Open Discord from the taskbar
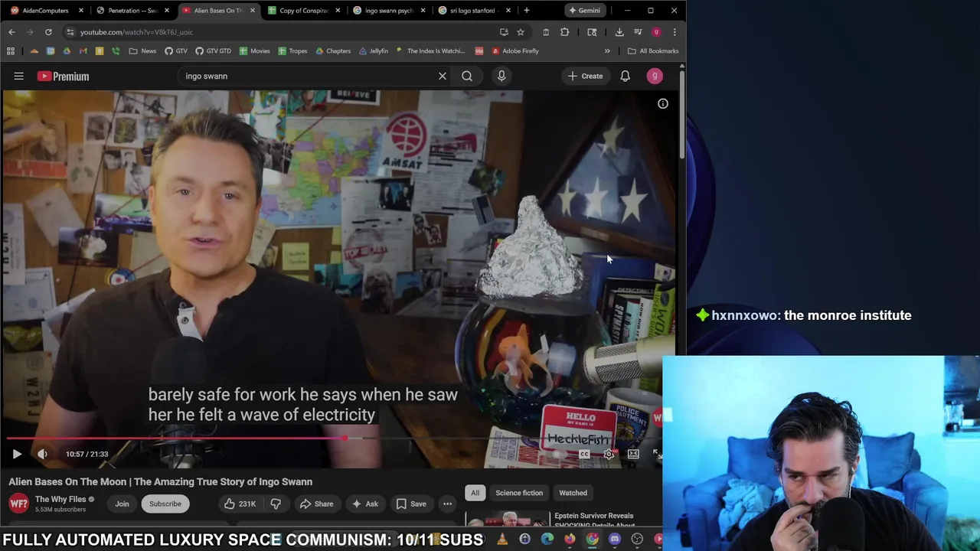 615,540
